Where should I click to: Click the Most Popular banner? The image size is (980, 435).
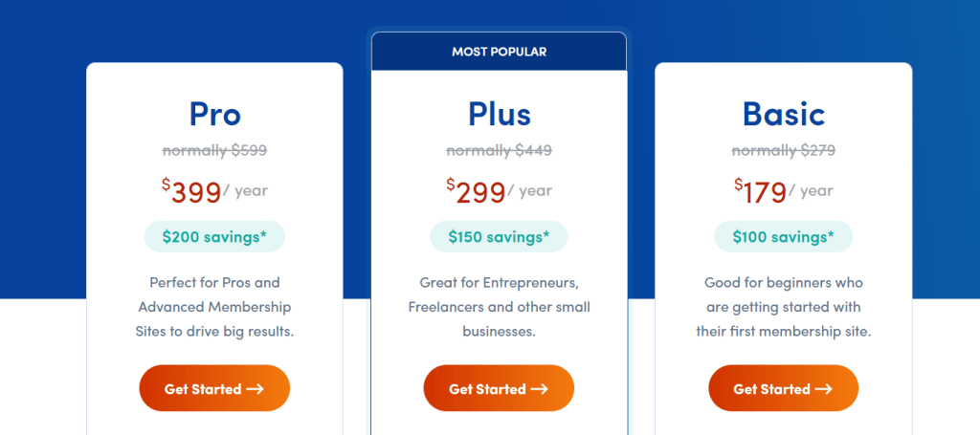point(499,52)
